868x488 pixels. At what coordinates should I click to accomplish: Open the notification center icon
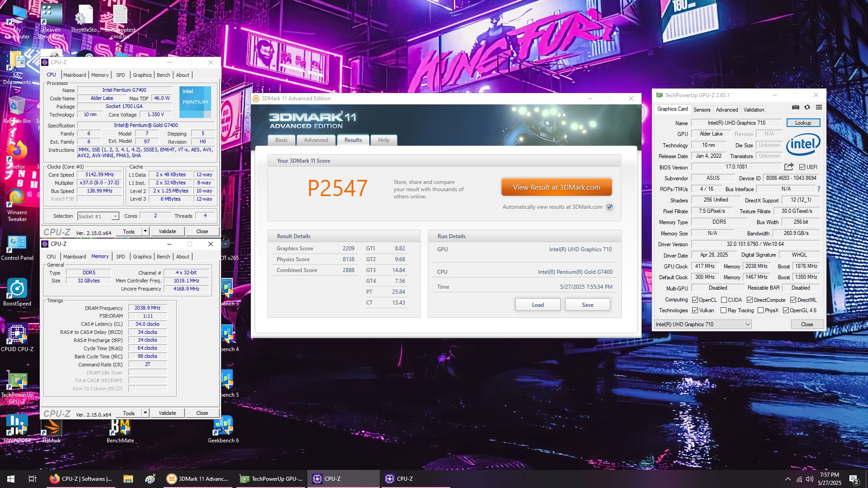click(x=854, y=479)
